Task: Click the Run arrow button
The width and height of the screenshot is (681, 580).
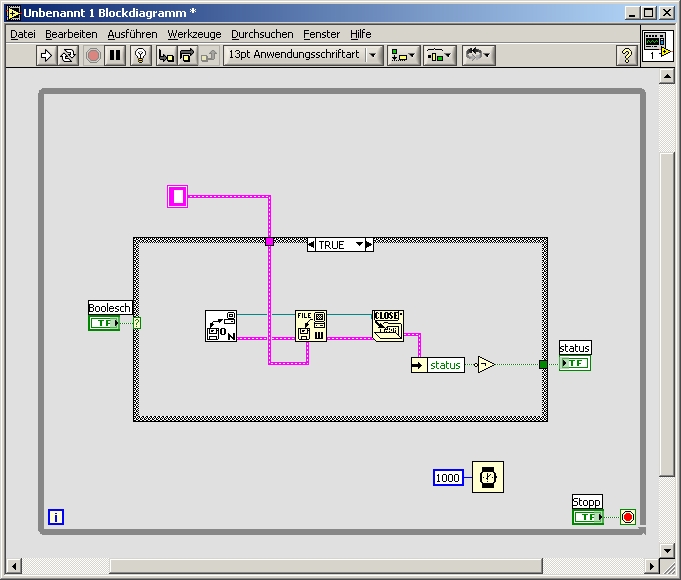Action: point(46,56)
